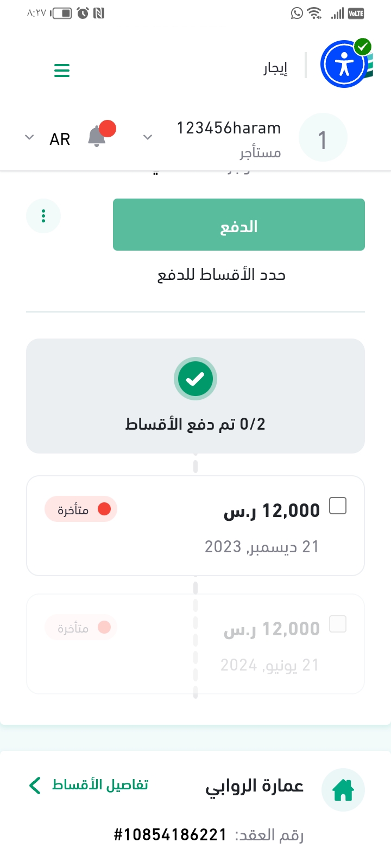Tap the متأخرة badge on December installment
This screenshot has width=391, height=868.
point(81,509)
